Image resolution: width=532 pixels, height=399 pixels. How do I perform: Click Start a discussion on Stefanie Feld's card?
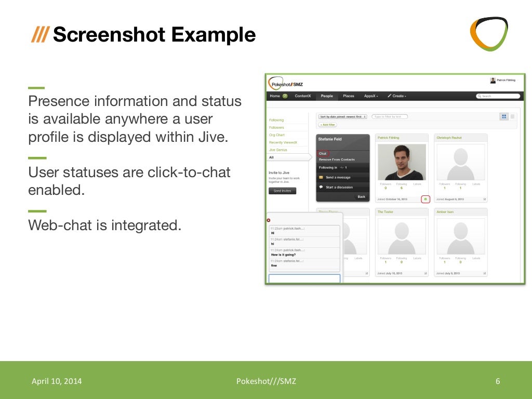339,187
